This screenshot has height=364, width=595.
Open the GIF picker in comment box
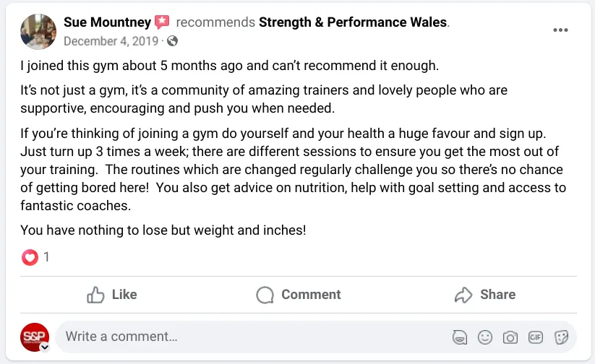pos(536,337)
